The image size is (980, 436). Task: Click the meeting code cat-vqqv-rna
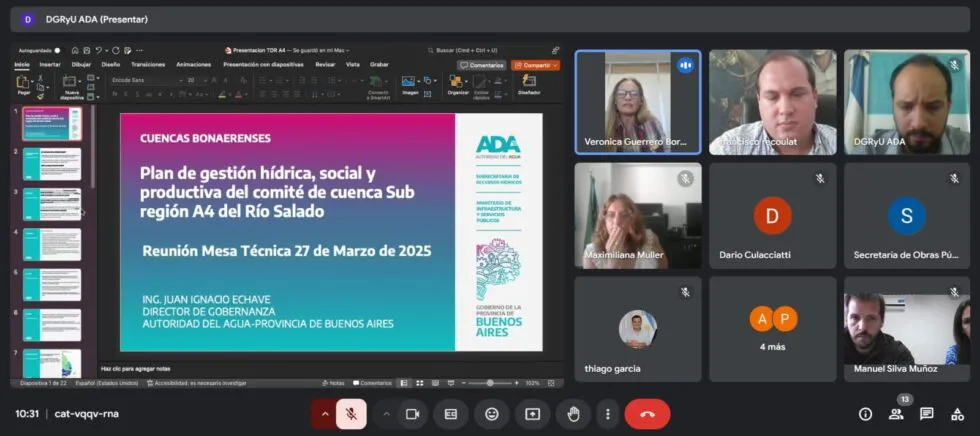[x=87, y=414]
